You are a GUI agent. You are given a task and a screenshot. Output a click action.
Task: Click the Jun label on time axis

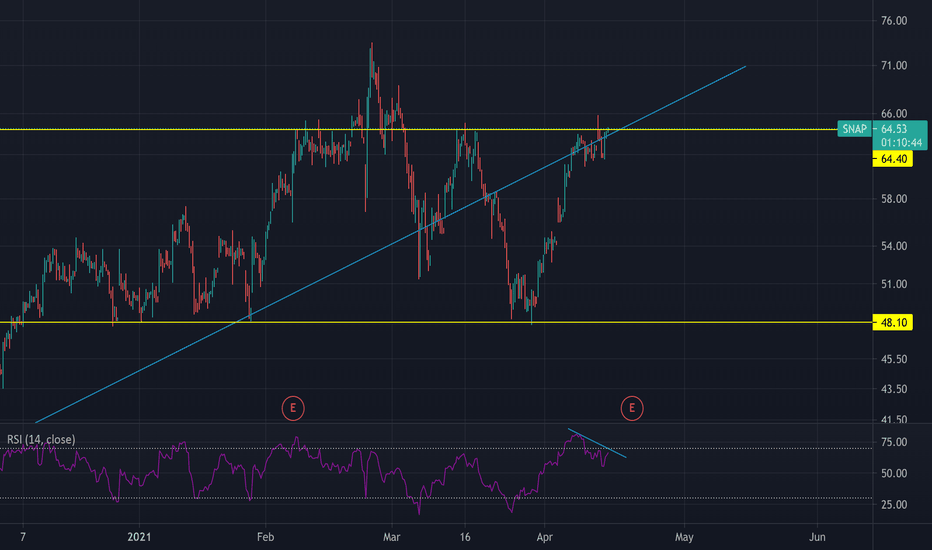click(817, 537)
